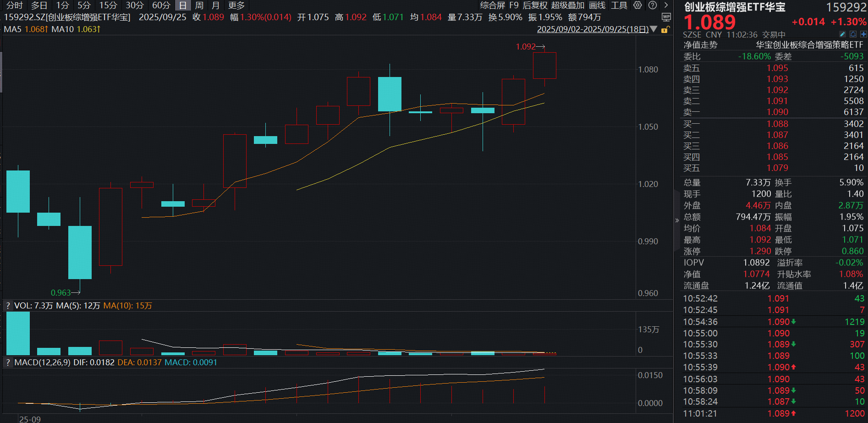Click the 25-09 timeline date marker

coord(30,419)
